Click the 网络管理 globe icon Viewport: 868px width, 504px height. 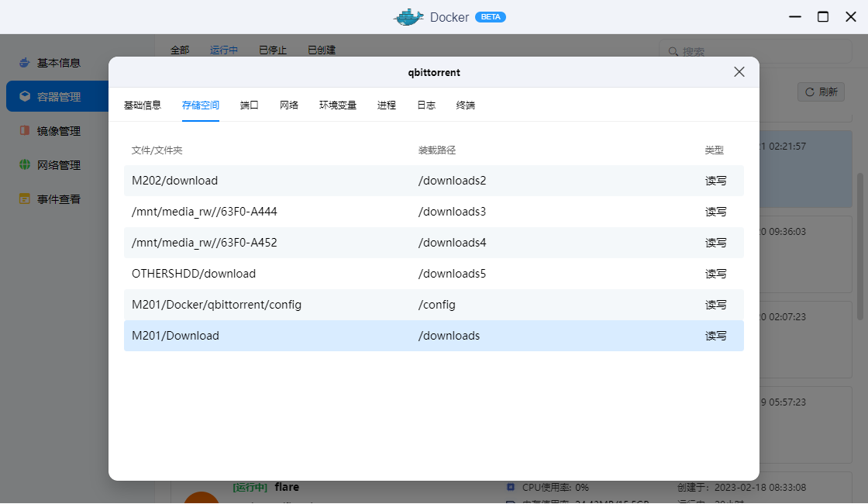24,164
